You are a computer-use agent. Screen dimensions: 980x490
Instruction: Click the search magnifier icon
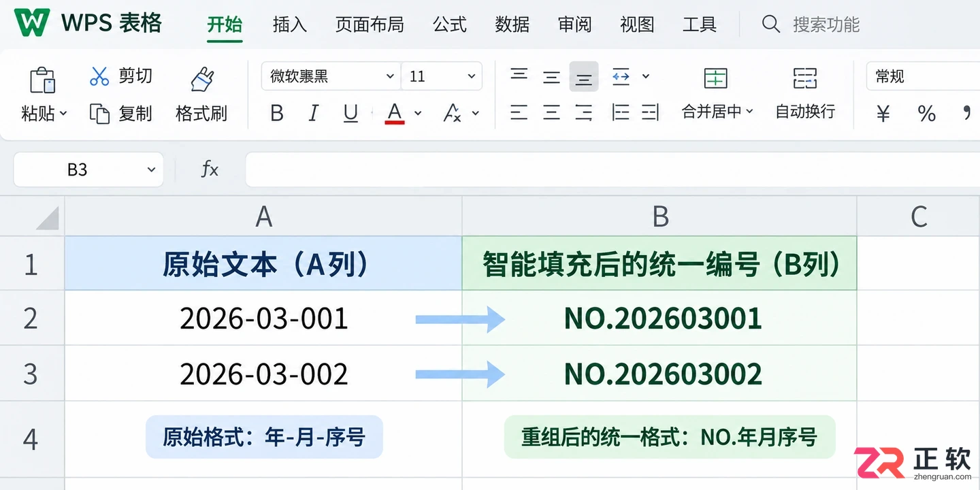tap(770, 24)
